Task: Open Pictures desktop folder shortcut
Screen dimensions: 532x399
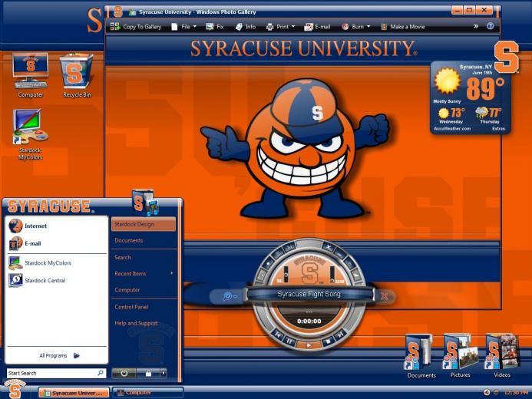Action: tap(460, 356)
